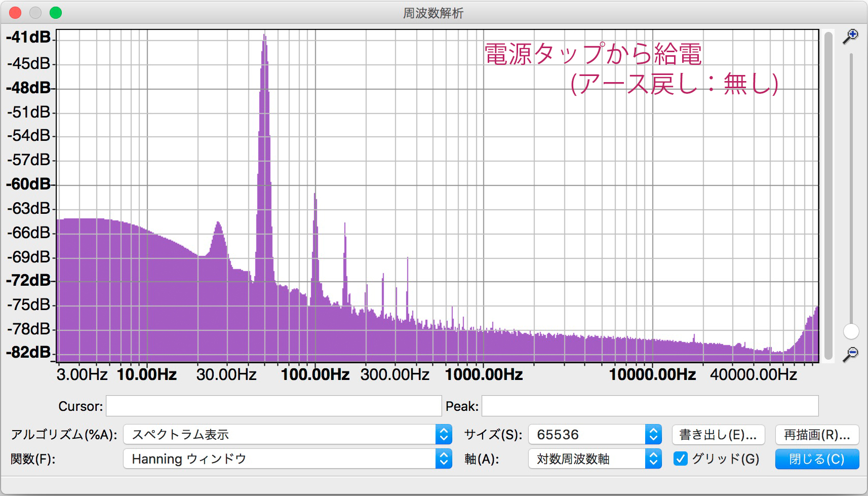Viewport: 868px width, 496px height.
Task: Click the Peak readout field
Action: [650, 406]
